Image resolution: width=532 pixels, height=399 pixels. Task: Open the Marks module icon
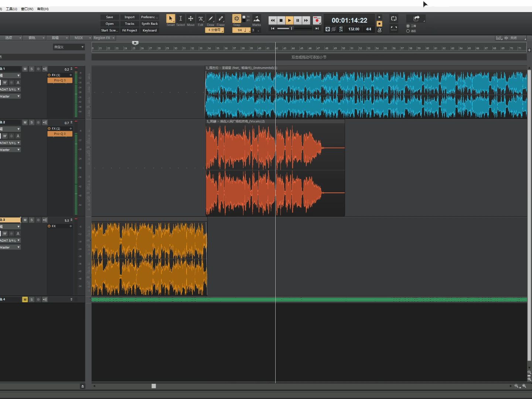click(x=256, y=18)
